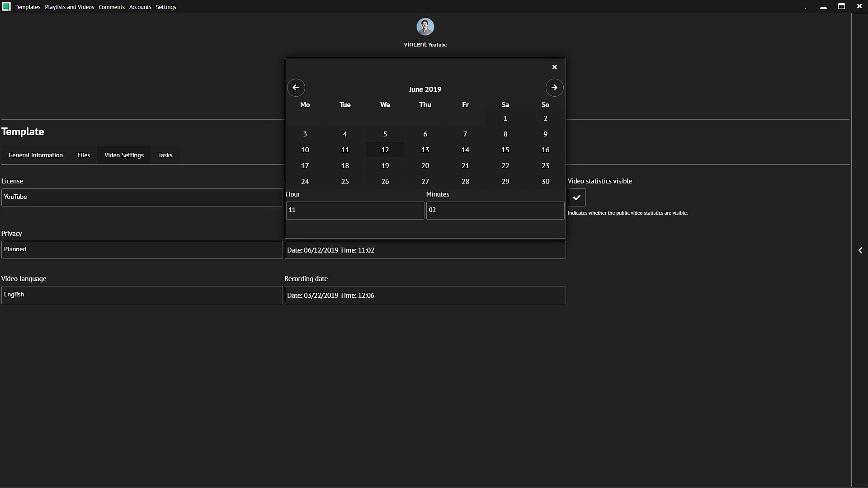Go to next month in calendar
Image resolution: width=868 pixels, height=488 pixels.
point(554,88)
